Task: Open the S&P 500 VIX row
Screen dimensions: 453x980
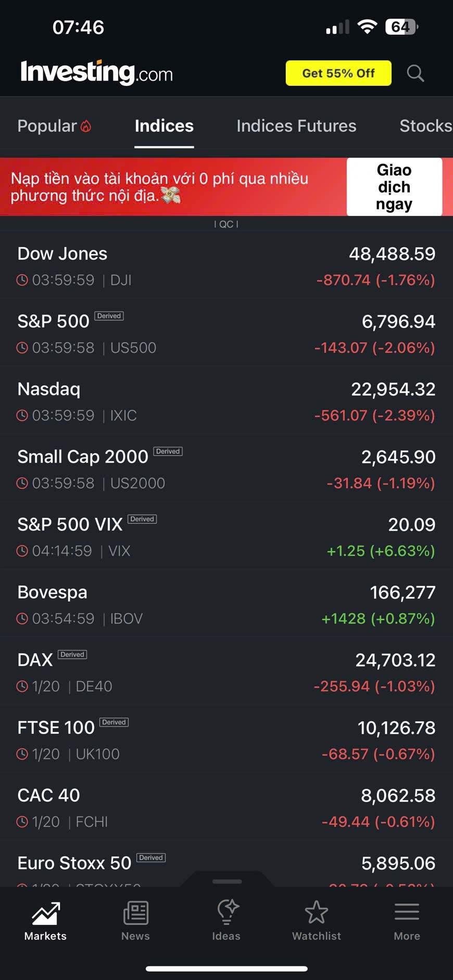Action: [x=227, y=536]
